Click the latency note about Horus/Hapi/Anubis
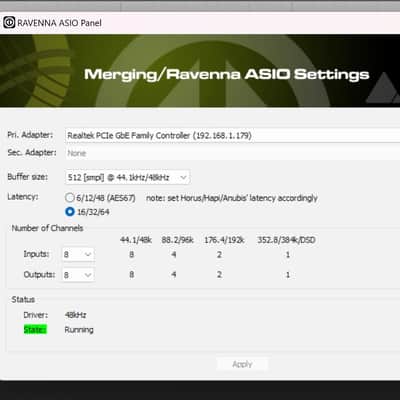 232,198
